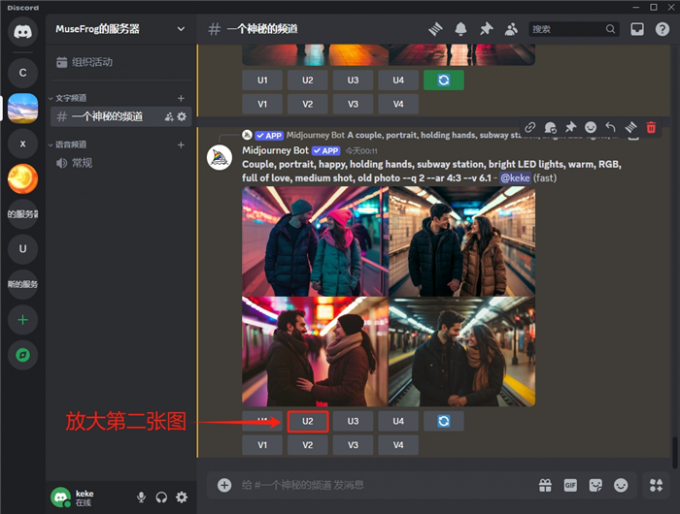The width and height of the screenshot is (680, 514).
Task: Toggle member list icon in header
Action: (x=511, y=29)
